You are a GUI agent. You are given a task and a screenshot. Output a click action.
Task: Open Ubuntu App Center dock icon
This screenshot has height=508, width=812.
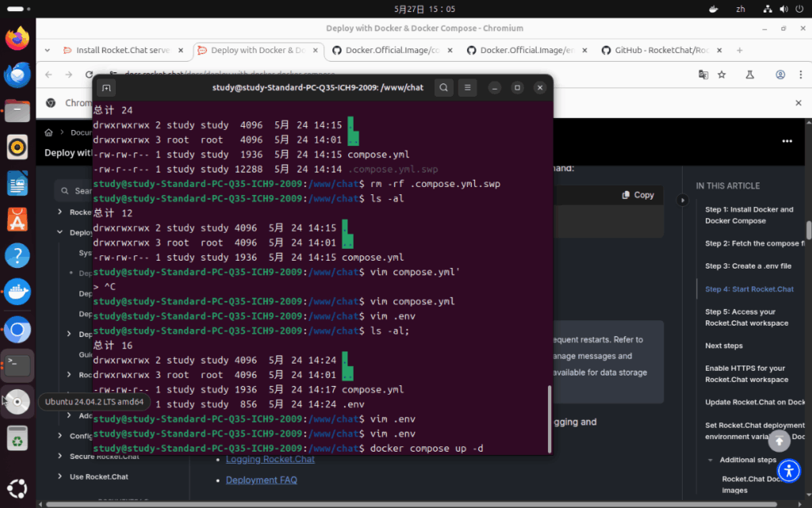(17, 220)
